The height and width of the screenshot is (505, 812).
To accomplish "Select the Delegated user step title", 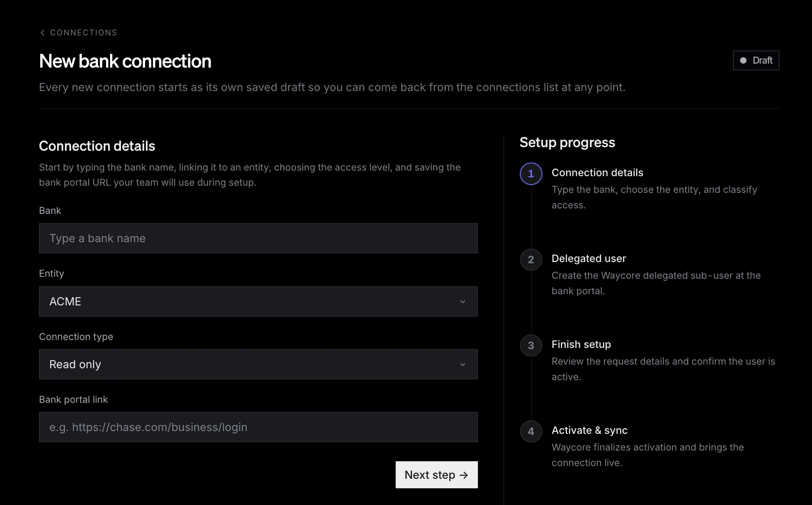I will click(x=588, y=258).
